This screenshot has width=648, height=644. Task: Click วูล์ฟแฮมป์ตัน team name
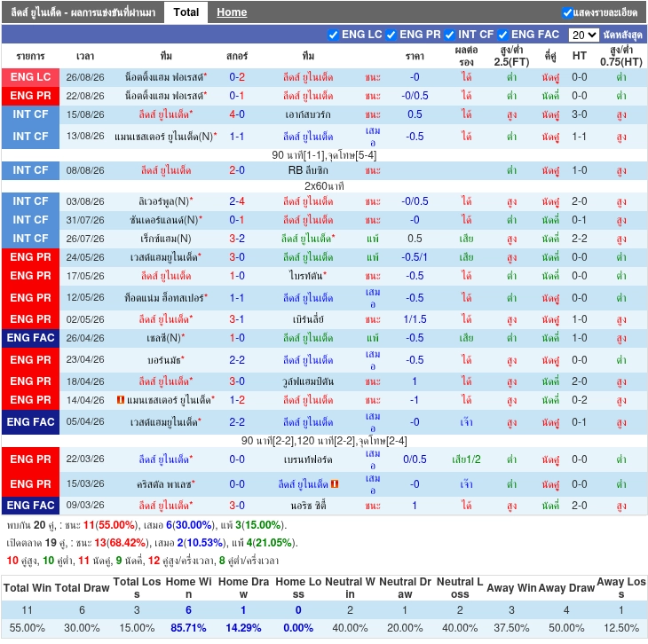pos(308,381)
